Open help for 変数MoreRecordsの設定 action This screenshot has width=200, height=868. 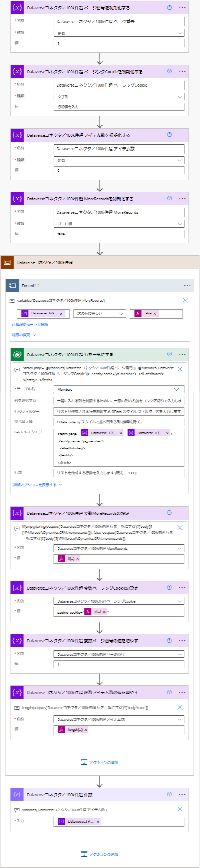[x=170, y=513]
